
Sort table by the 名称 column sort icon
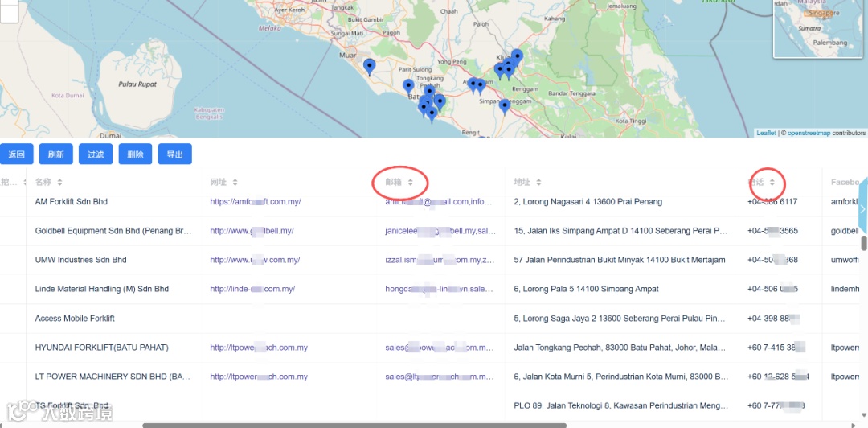click(59, 183)
